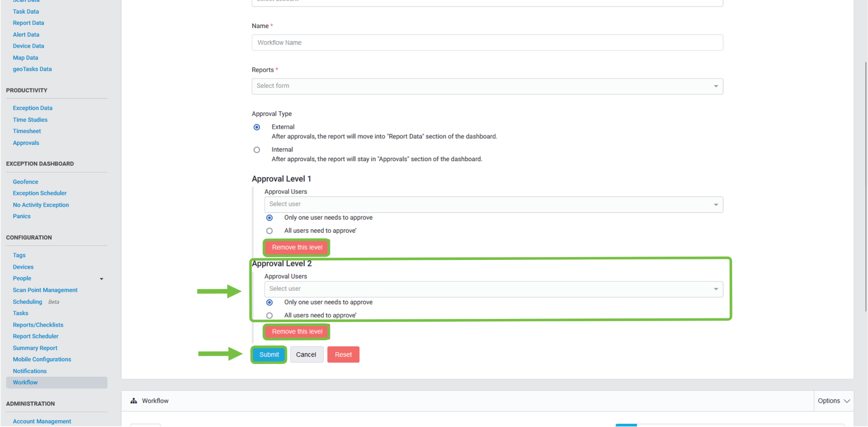Open Approvals in the Productivity section
Screen dimensions: 868x427
coord(26,143)
